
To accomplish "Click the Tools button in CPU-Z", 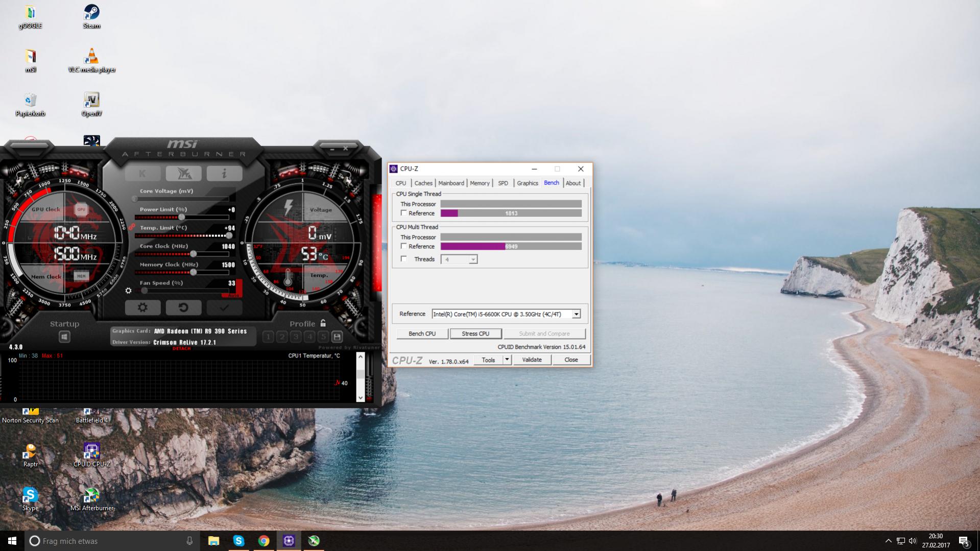I will pos(489,360).
